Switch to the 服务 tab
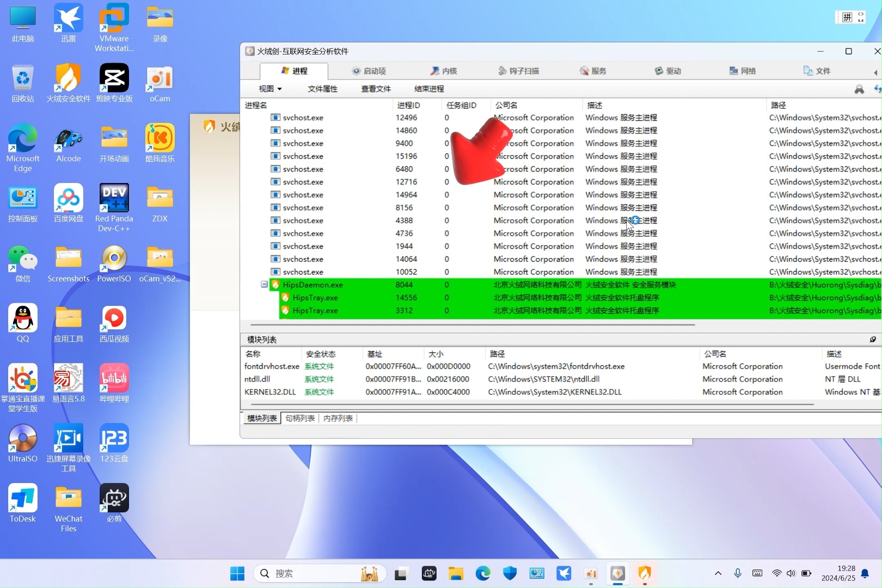This screenshot has width=882, height=588. [593, 71]
